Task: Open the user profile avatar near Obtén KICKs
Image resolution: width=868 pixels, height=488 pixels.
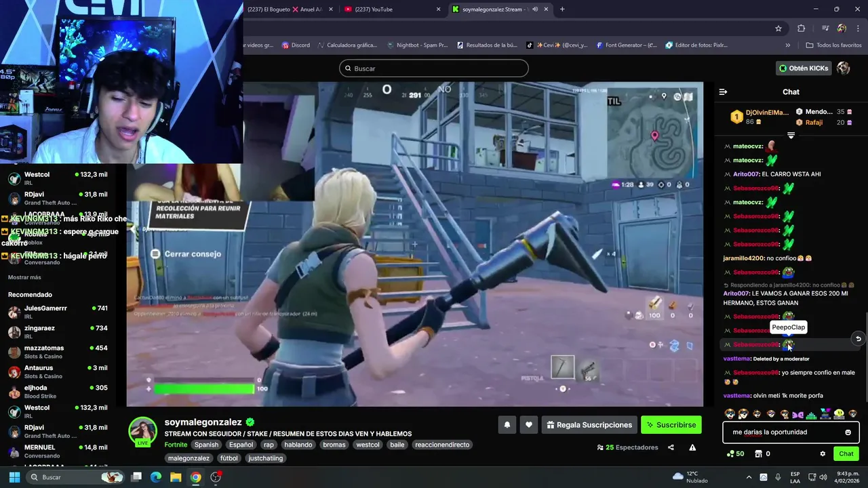Action: click(843, 68)
